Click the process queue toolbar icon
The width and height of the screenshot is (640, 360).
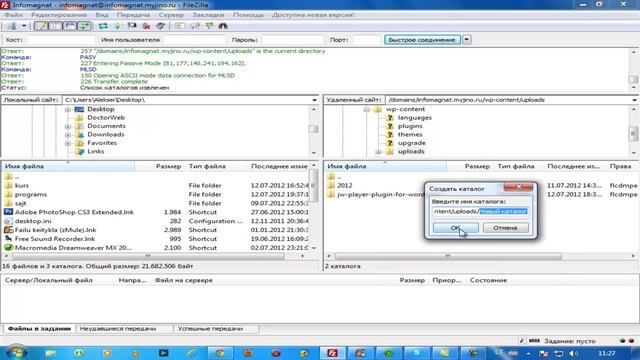[x=118, y=26]
